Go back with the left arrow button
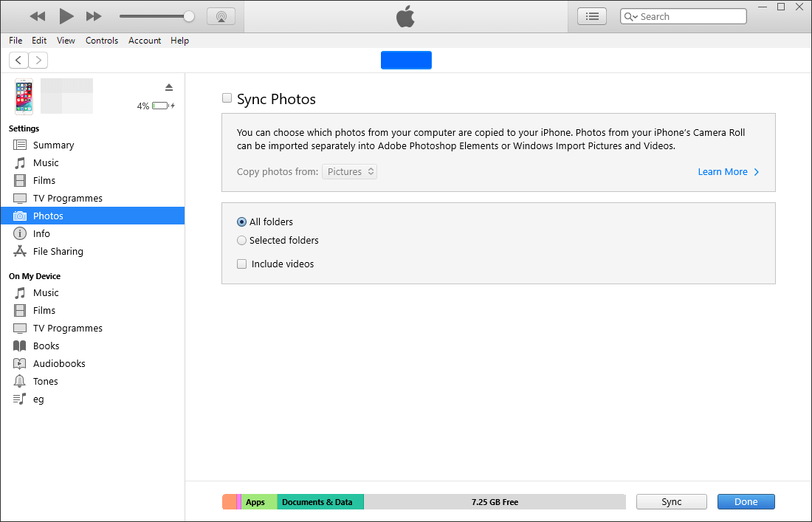The image size is (812, 522). click(x=18, y=60)
